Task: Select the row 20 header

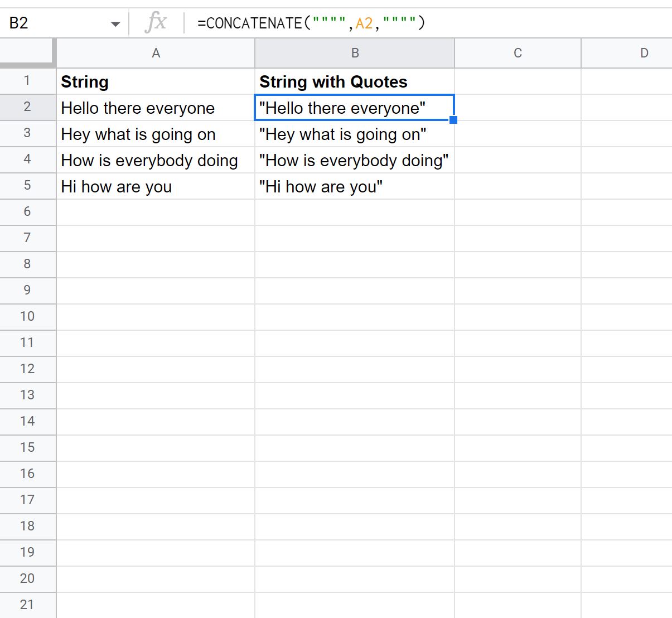Action: pos(28,579)
